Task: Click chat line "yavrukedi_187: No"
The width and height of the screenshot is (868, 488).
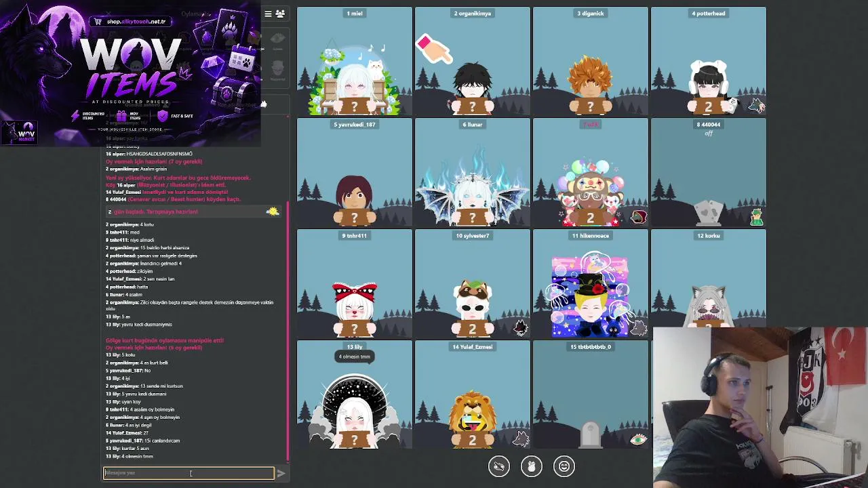Action: coord(128,371)
